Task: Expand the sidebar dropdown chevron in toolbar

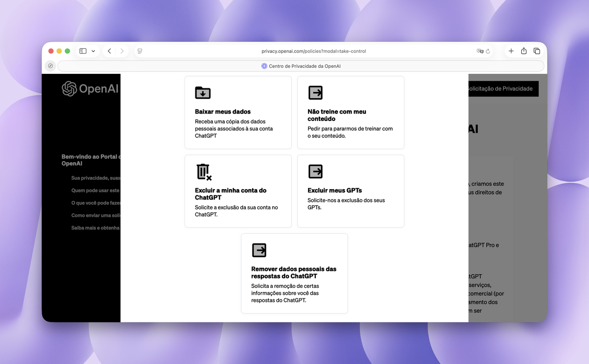Action: point(93,51)
